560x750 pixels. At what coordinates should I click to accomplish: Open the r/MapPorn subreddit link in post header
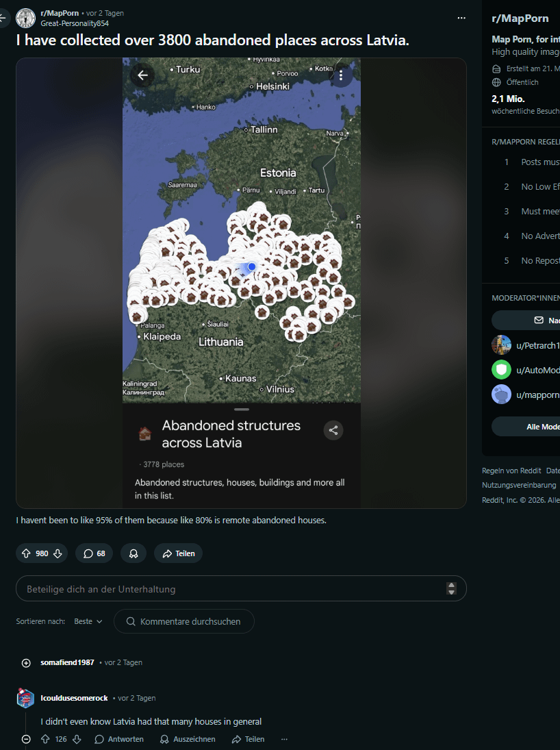[x=60, y=13]
